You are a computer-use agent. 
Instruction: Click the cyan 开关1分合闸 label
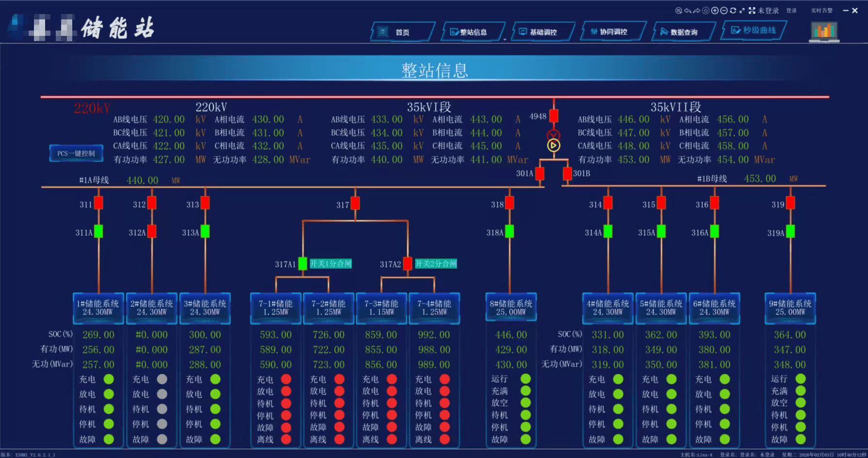(331, 264)
